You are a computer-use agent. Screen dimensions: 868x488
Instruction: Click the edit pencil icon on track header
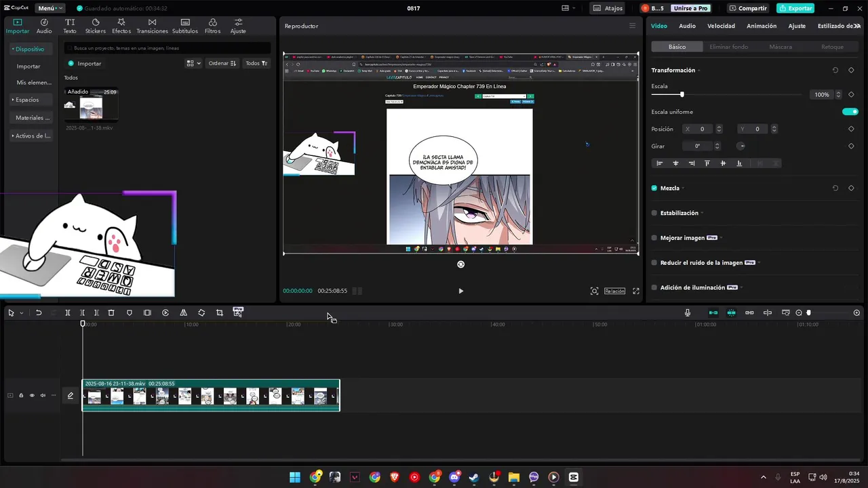pyautogui.click(x=70, y=395)
